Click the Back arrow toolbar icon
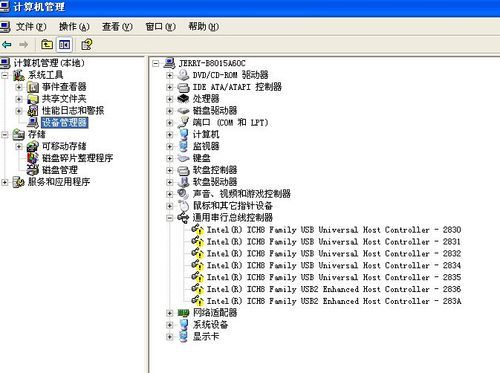This screenshot has height=373, width=500. (x=7, y=44)
